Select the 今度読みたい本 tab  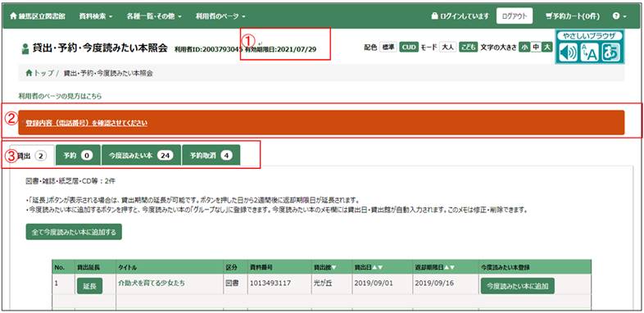point(141,155)
